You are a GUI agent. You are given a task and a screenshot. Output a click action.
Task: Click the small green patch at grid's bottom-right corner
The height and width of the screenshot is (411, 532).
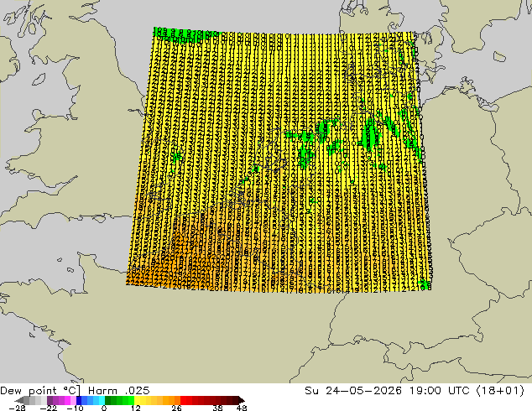click(425, 285)
